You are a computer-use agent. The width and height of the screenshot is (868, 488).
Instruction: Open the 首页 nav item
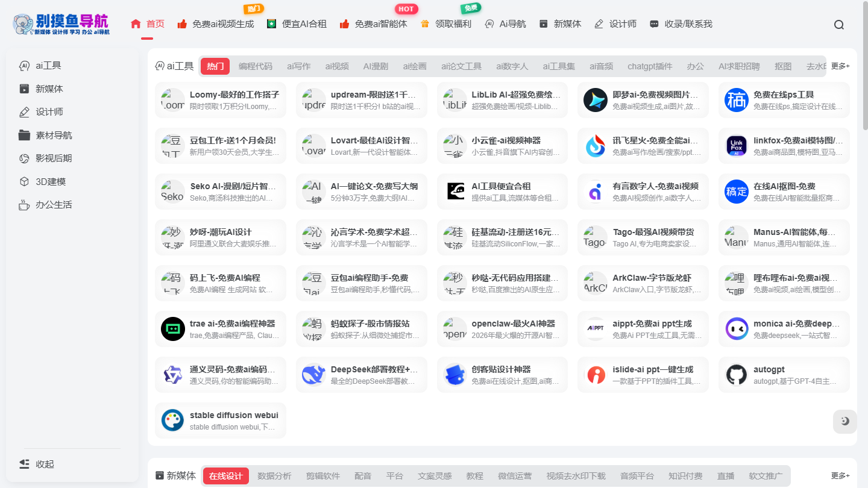[148, 24]
